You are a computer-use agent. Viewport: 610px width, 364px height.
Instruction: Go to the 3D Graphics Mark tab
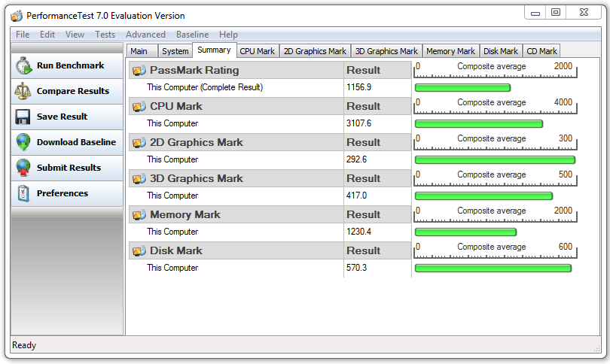point(386,51)
